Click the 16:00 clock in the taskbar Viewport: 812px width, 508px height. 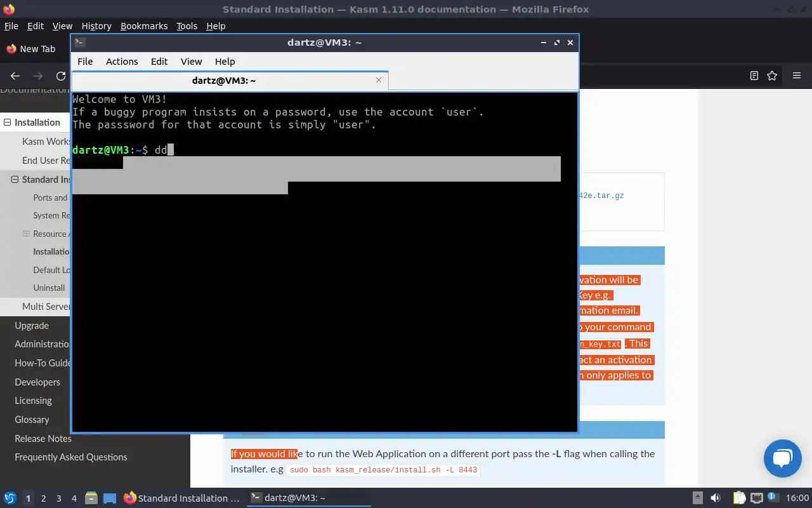click(797, 498)
